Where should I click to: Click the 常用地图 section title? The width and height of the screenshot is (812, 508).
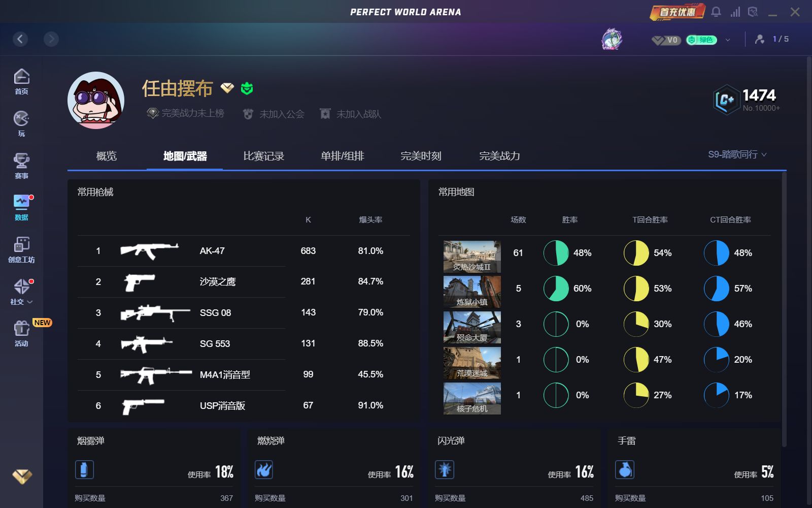(456, 192)
